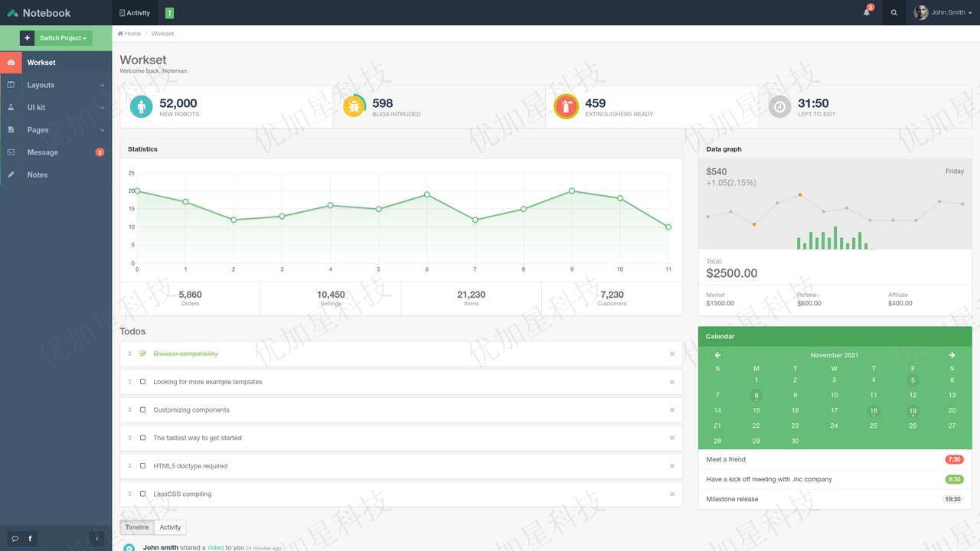Delete the Browser compatibility todo item
Image resolution: width=980 pixels, height=551 pixels.
click(x=672, y=354)
